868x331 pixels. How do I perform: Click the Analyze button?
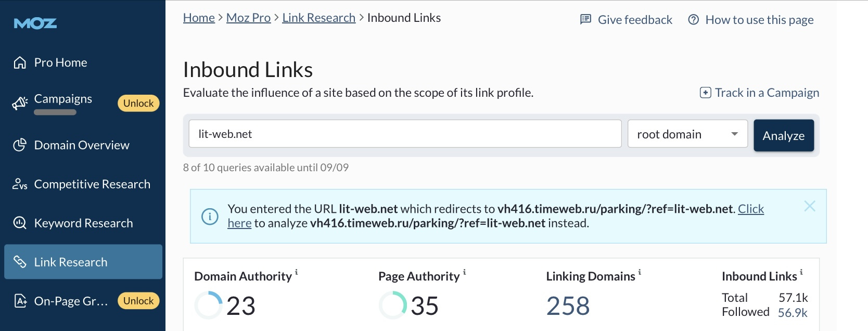[784, 135]
